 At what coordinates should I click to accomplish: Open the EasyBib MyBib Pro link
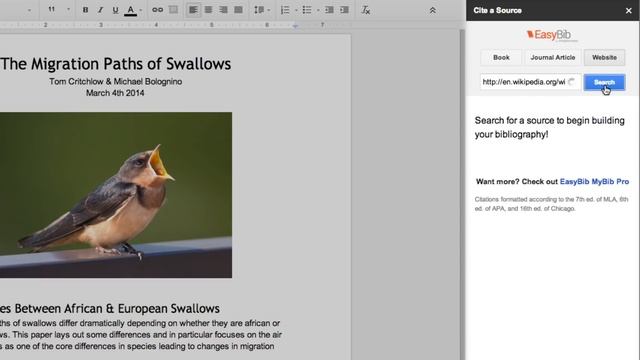(x=594, y=182)
